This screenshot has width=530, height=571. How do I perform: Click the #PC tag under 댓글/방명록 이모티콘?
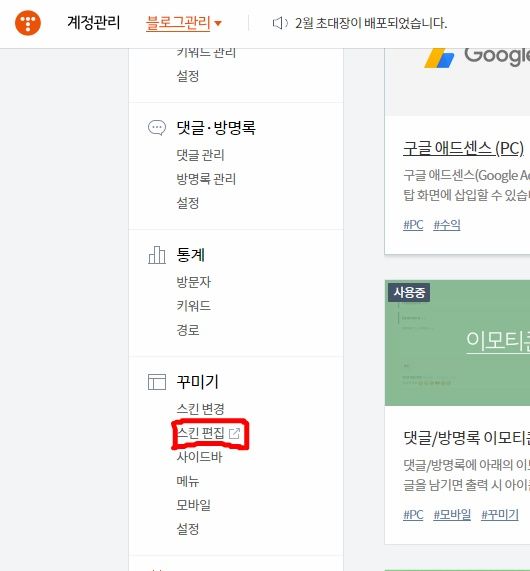[413, 515]
